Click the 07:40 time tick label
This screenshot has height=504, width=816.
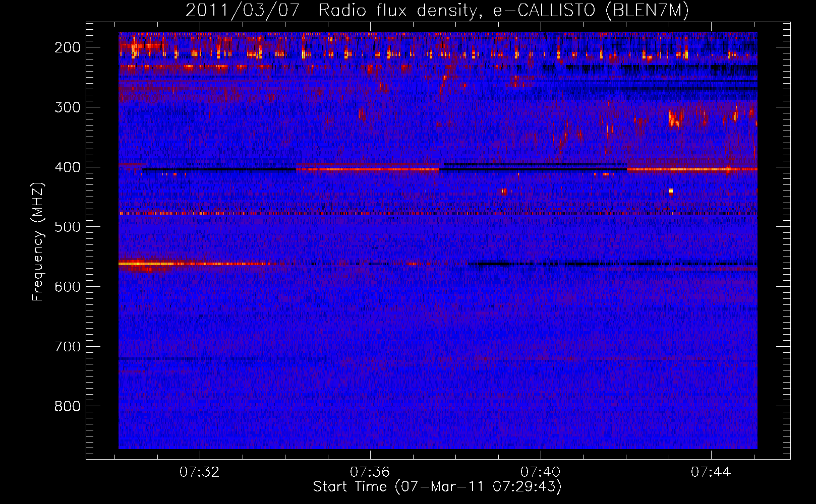541,472
